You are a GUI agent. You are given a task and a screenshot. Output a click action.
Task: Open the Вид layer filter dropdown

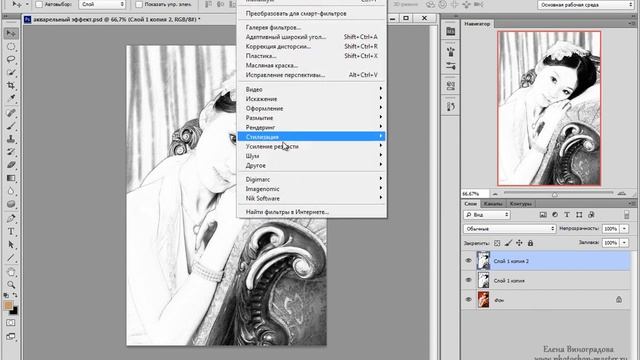(487, 215)
